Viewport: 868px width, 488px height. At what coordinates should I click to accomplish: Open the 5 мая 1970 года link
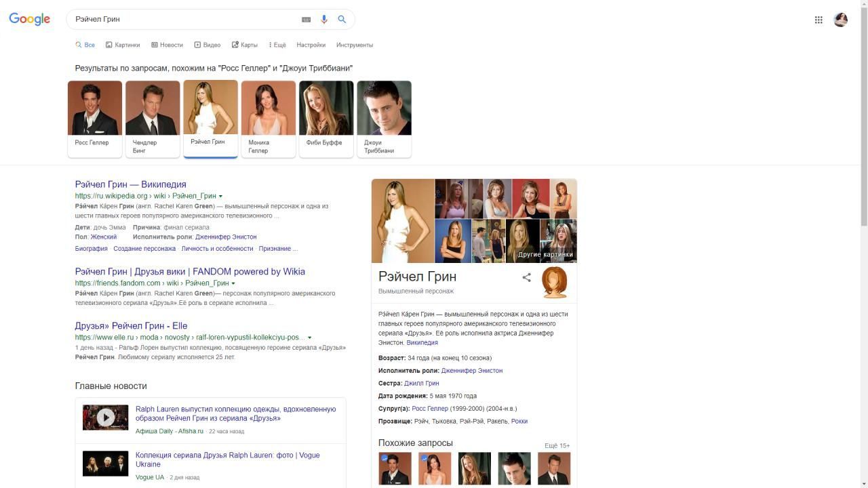(453, 396)
